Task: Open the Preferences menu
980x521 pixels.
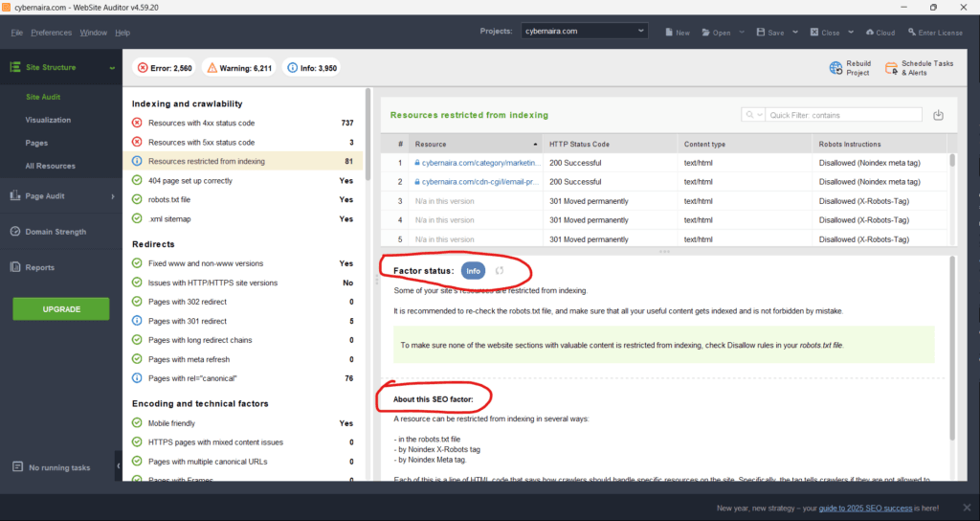Action: click(x=52, y=33)
